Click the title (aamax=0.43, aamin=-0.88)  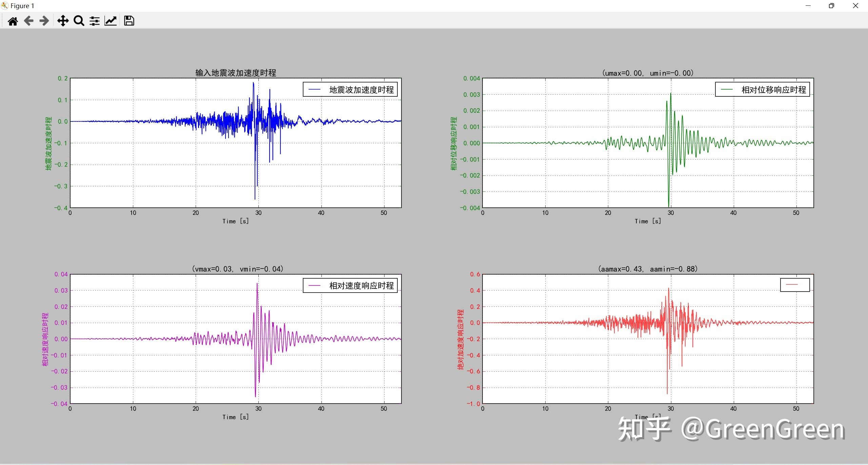coord(648,269)
